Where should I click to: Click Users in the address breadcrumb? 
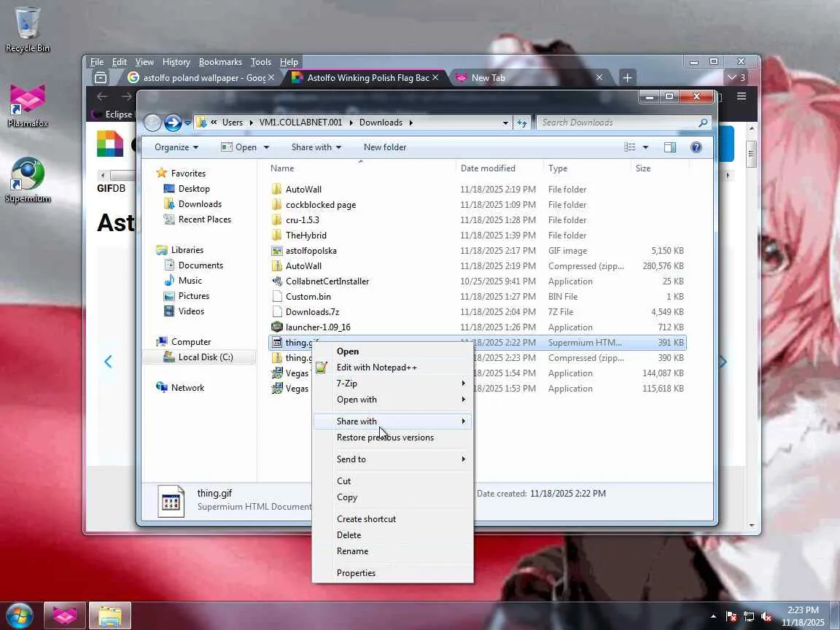click(232, 122)
